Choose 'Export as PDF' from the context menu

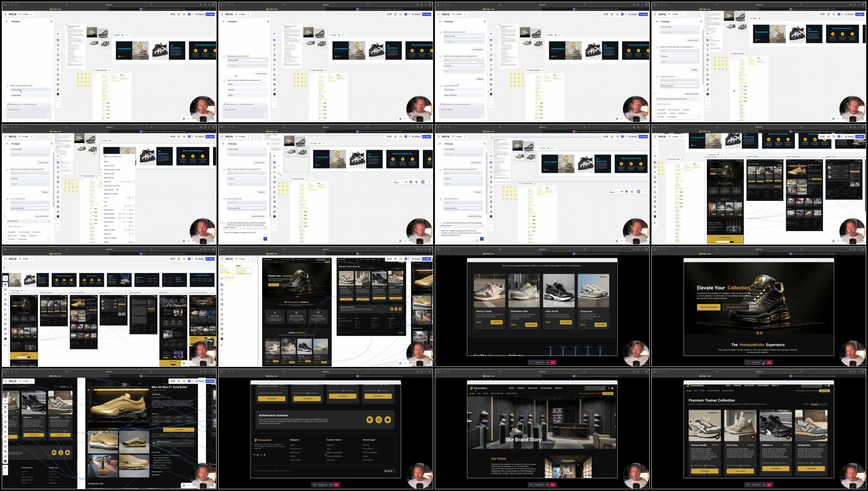(x=109, y=166)
